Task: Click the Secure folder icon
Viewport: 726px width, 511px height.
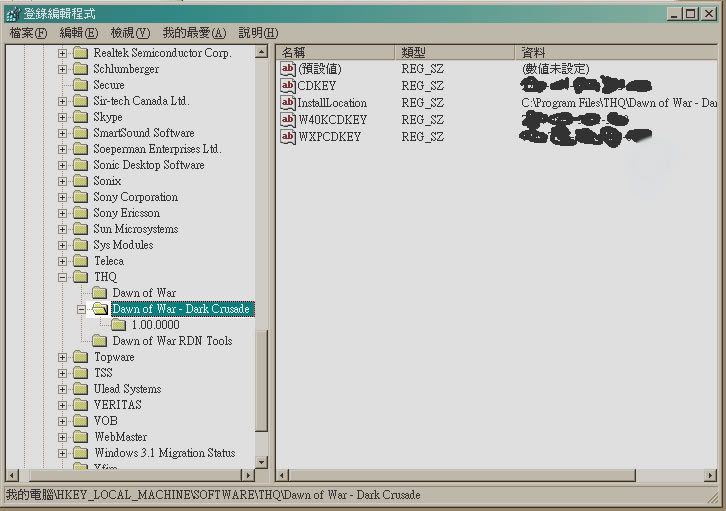Action: pyautogui.click(x=81, y=85)
